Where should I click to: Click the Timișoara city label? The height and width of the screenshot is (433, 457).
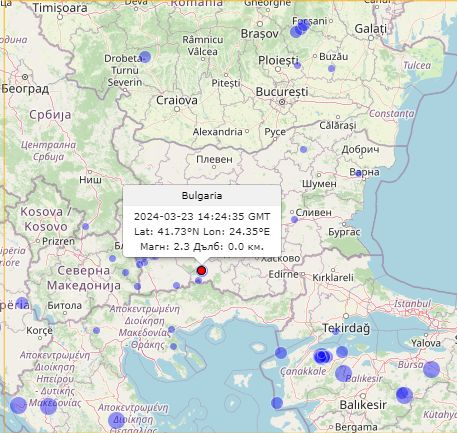pos(60,8)
